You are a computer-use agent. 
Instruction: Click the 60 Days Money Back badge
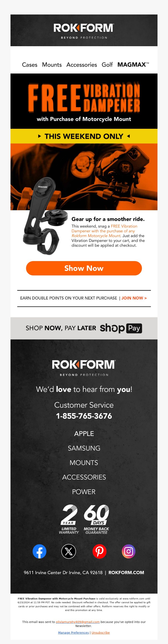(x=97, y=519)
